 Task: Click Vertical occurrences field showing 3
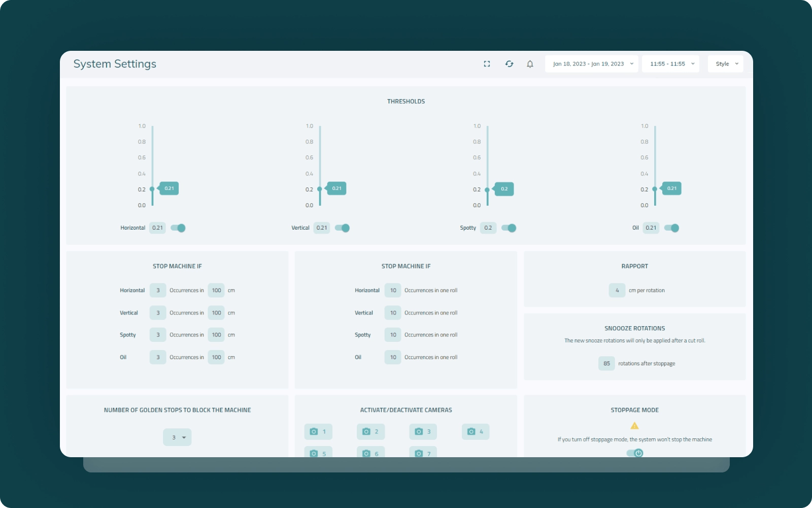(x=158, y=313)
